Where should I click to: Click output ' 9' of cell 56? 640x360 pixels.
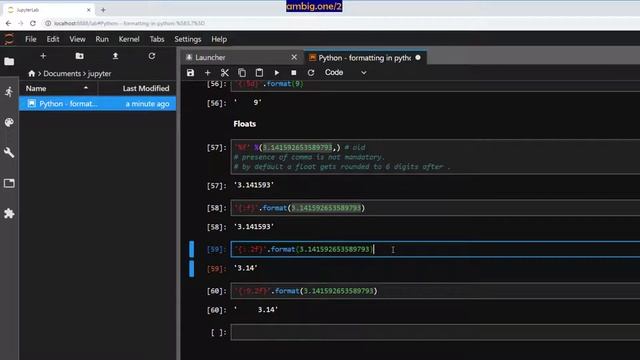point(248,103)
